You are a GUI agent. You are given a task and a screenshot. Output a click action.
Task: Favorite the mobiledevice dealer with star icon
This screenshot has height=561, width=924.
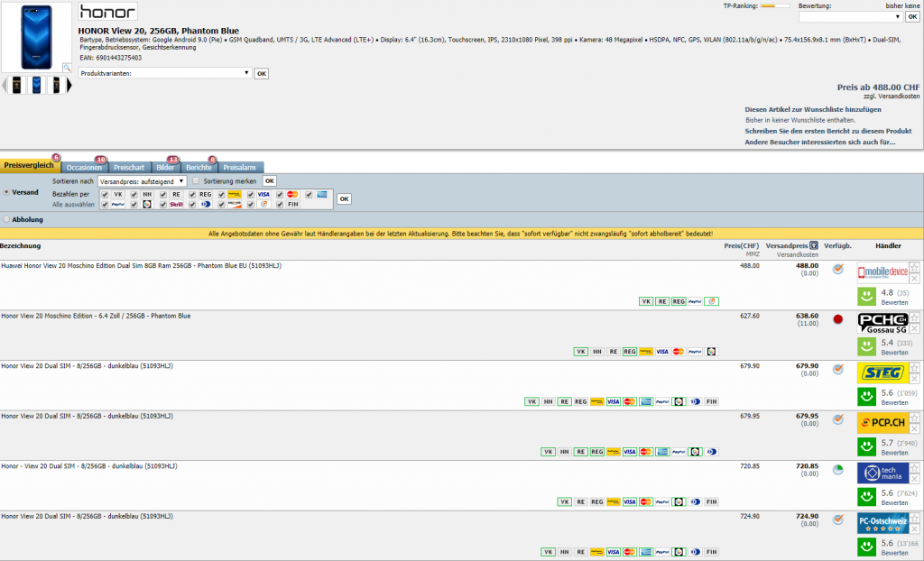coord(915,267)
